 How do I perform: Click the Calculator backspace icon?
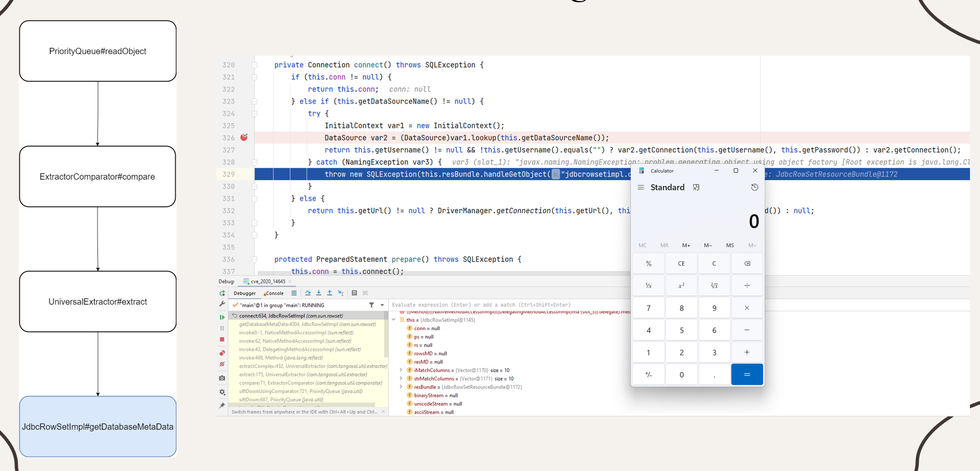click(x=747, y=263)
